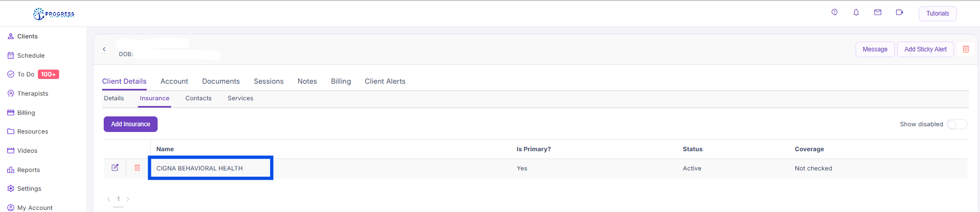980x212 pixels.
Task: Switch to the Documents tab
Action: point(221,81)
